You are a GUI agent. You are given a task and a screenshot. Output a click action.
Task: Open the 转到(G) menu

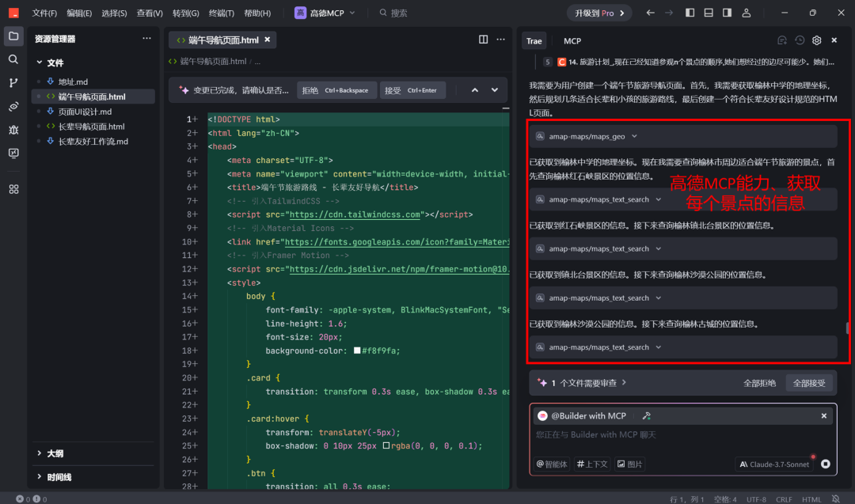185,13
